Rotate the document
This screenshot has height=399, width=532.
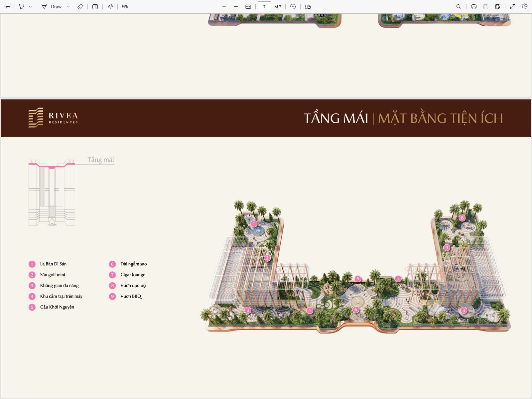coord(293,7)
